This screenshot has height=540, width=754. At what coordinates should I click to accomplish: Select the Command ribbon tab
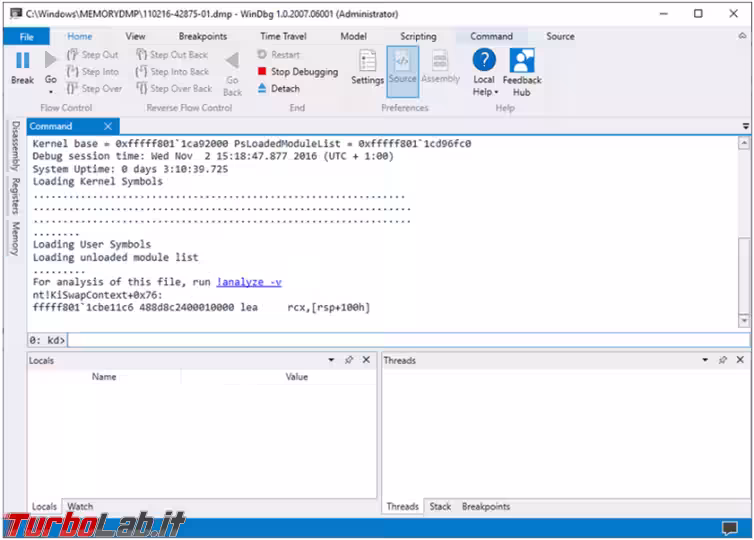(x=491, y=37)
